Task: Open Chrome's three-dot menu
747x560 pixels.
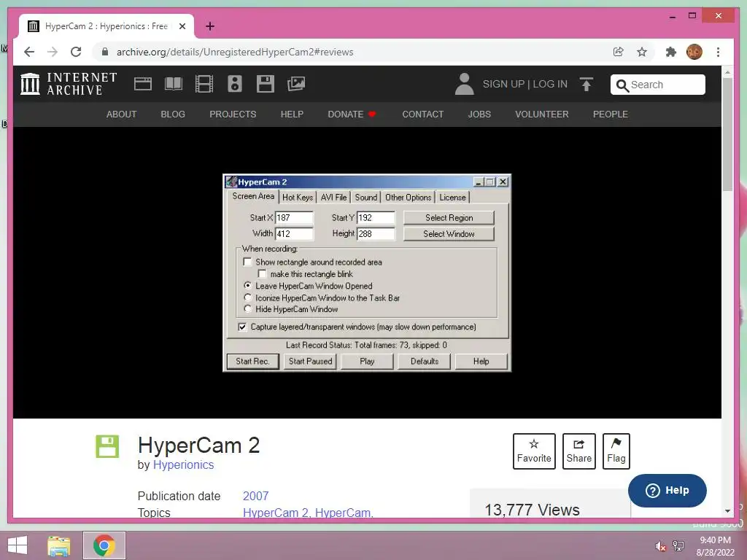Action: (718, 52)
